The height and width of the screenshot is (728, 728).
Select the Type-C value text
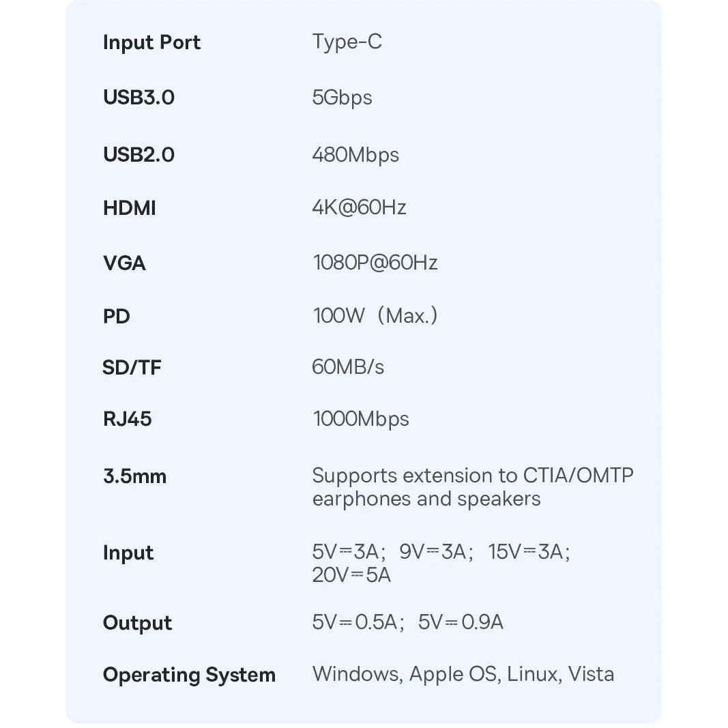347,42
